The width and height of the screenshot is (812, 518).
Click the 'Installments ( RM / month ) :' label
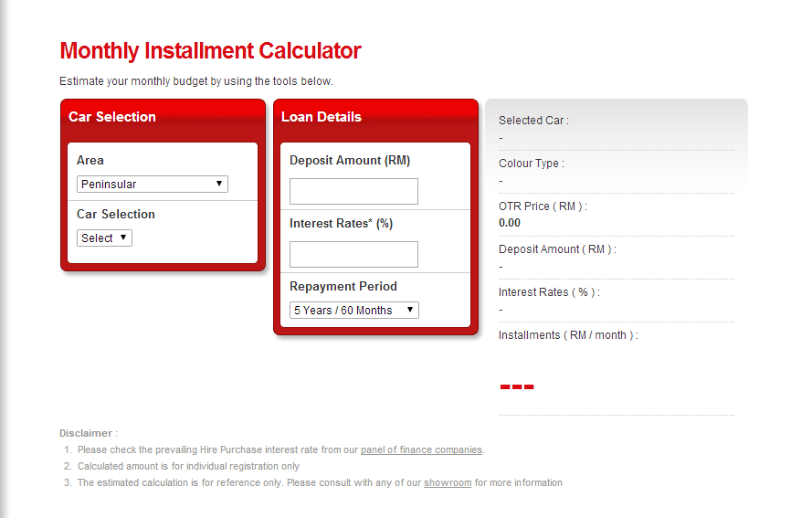pyautogui.click(x=568, y=335)
